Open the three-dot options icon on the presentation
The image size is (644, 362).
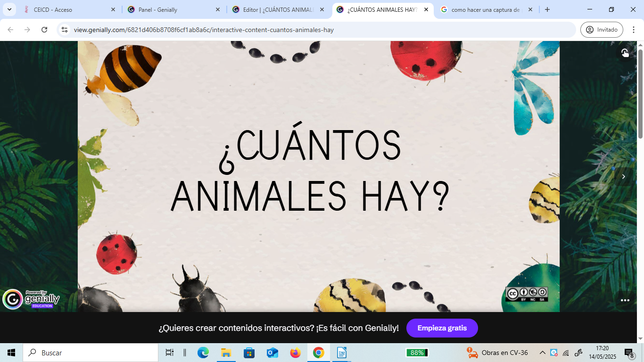(x=625, y=300)
